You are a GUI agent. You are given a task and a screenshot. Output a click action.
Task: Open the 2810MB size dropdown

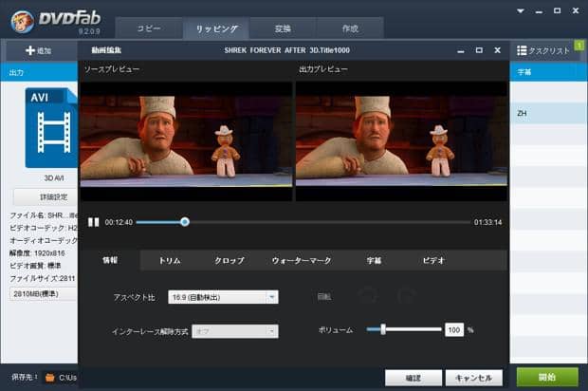(x=43, y=294)
